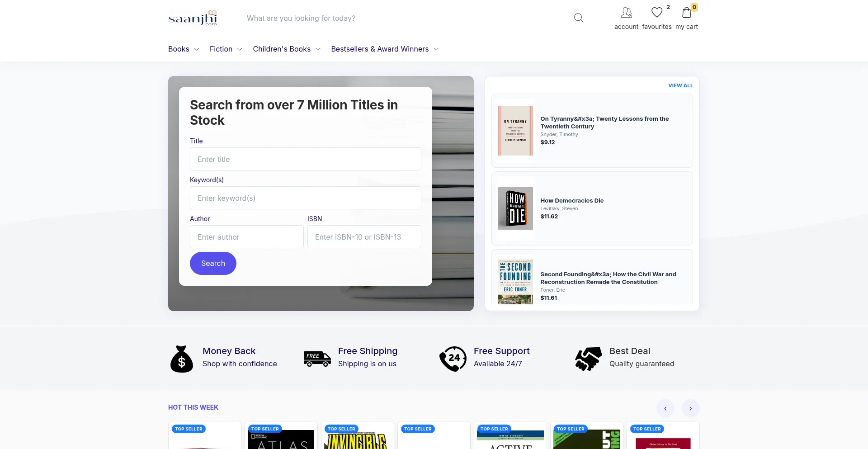This screenshot has width=868, height=449.
Task: Expand the Children's Books menu
Action: point(287,49)
